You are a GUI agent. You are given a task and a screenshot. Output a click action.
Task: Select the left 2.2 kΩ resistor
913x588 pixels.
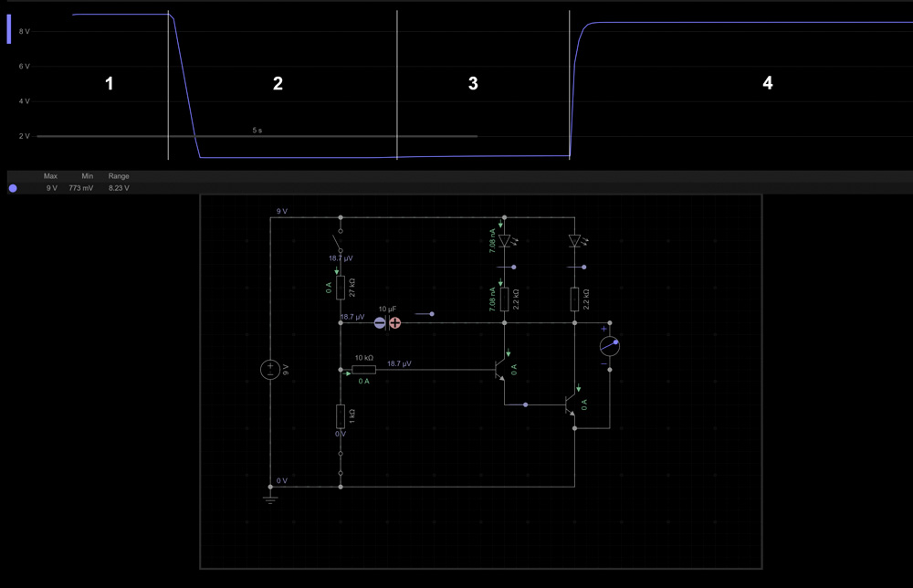504,299
